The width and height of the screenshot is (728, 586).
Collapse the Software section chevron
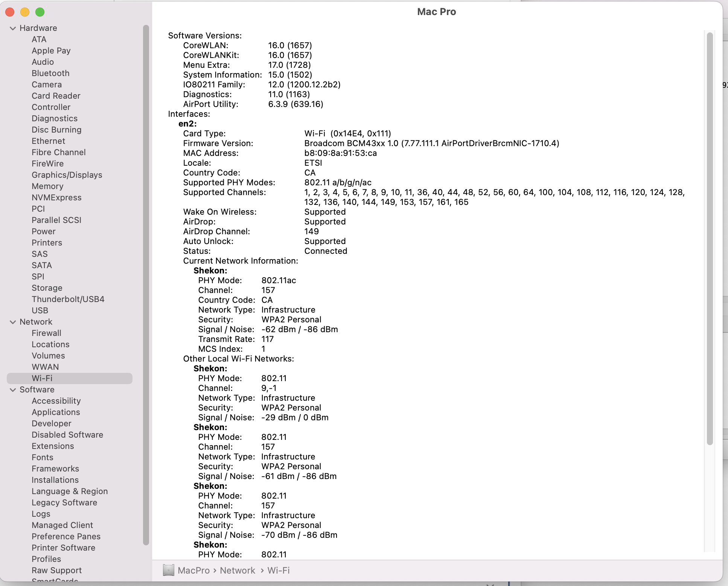tap(13, 390)
